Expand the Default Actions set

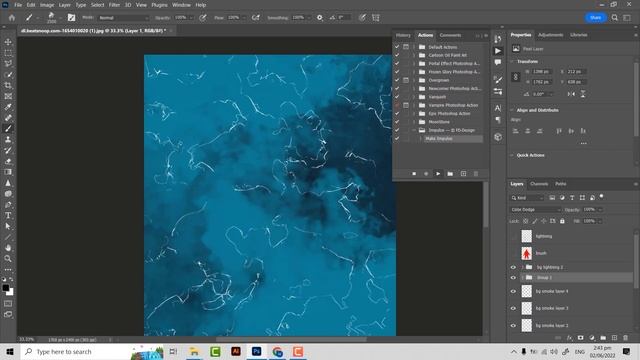[x=413, y=47]
